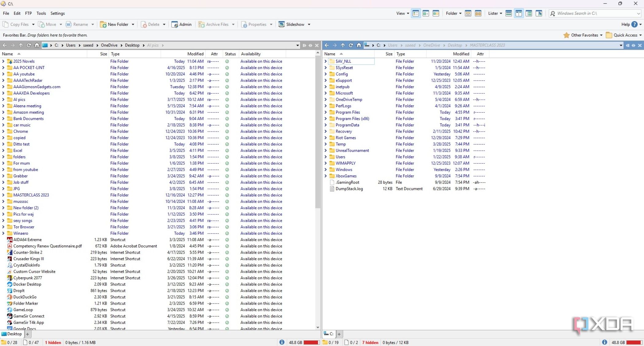Click the Move toolbar icon

click(x=41, y=25)
